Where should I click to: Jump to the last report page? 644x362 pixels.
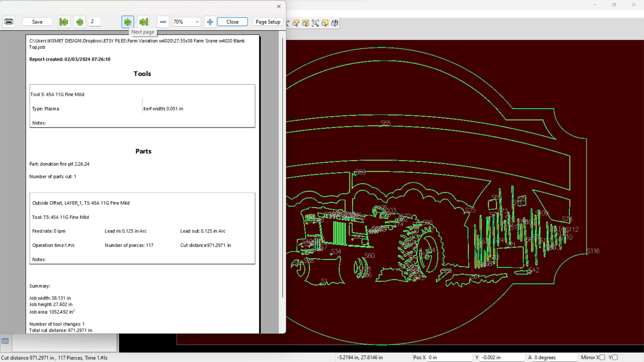pos(144,22)
